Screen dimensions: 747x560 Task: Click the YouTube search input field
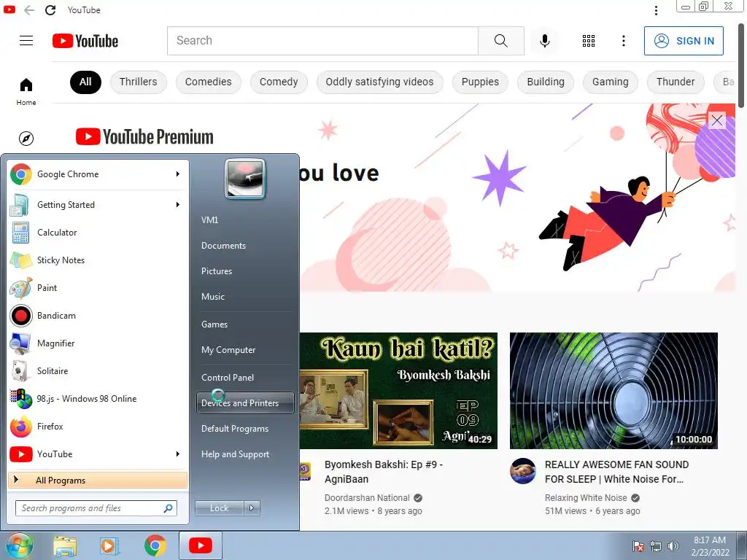322,41
